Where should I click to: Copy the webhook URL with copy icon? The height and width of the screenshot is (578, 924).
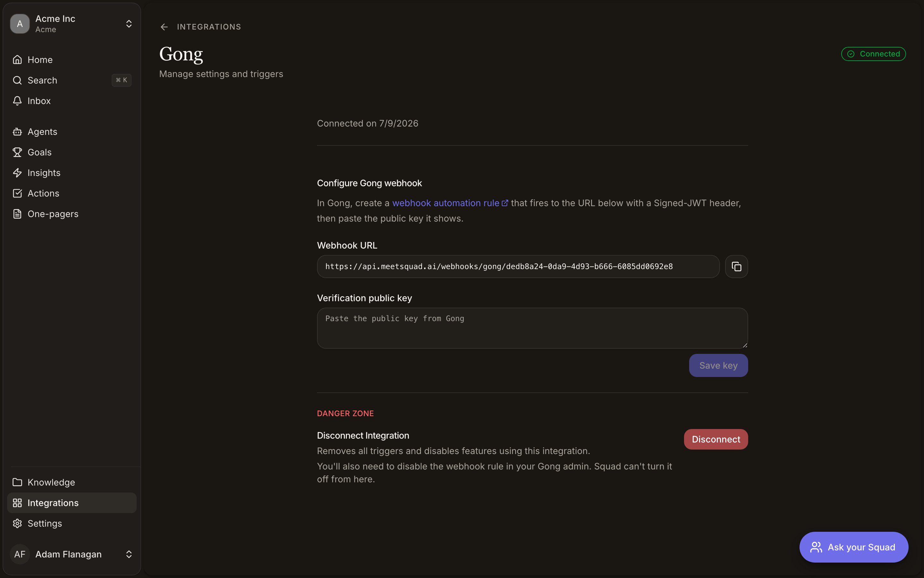click(736, 267)
